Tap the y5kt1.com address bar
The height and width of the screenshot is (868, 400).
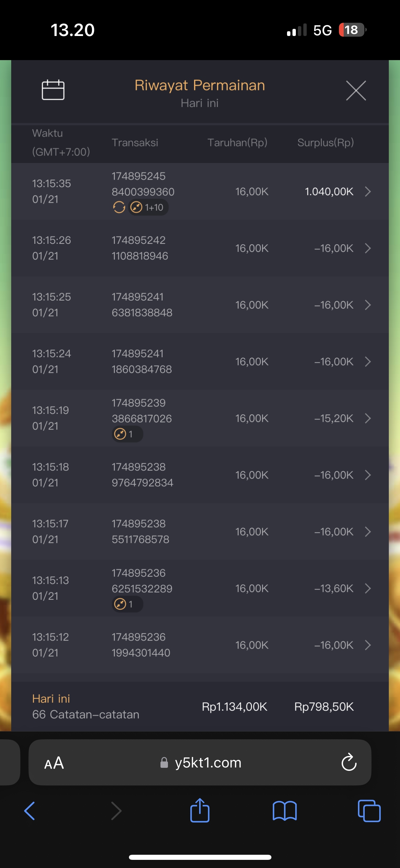coord(207,763)
